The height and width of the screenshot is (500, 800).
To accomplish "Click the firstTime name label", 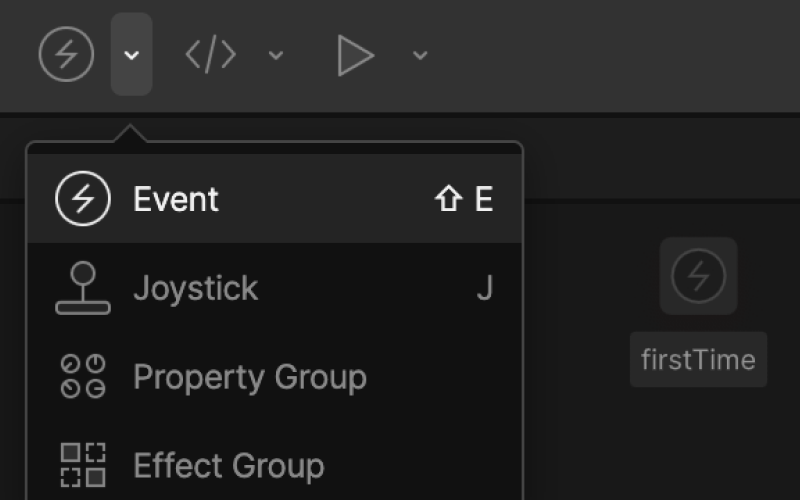I will click(x=698, y=360).
